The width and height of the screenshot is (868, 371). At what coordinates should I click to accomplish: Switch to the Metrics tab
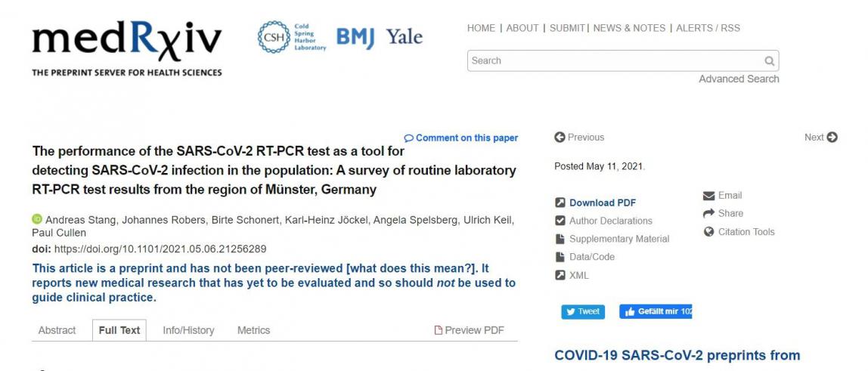[253, 330]
